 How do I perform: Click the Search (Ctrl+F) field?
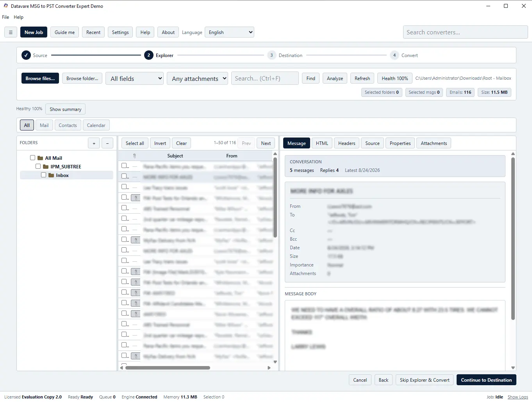coord(265,79)
